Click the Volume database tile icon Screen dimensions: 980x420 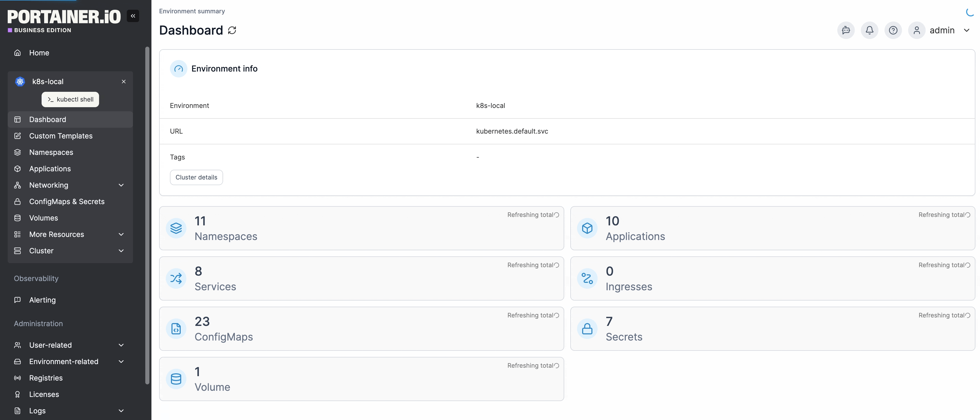176,379
